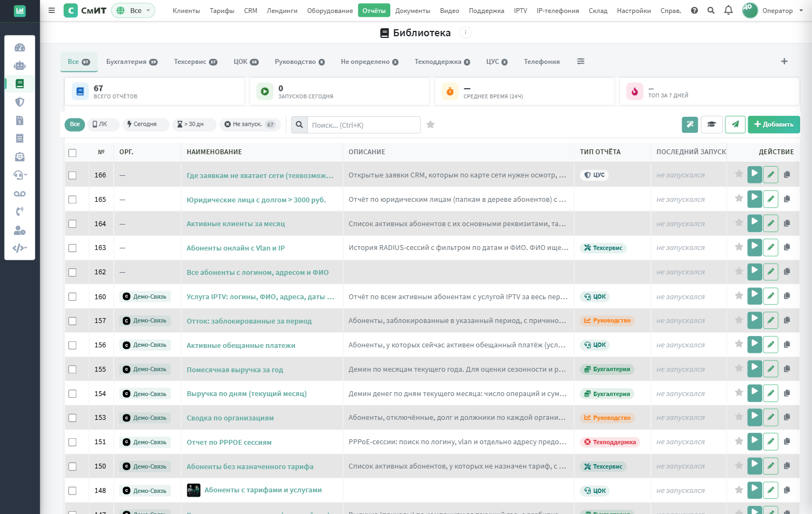Check the checkbox for report 166

[x=73, y=175]
